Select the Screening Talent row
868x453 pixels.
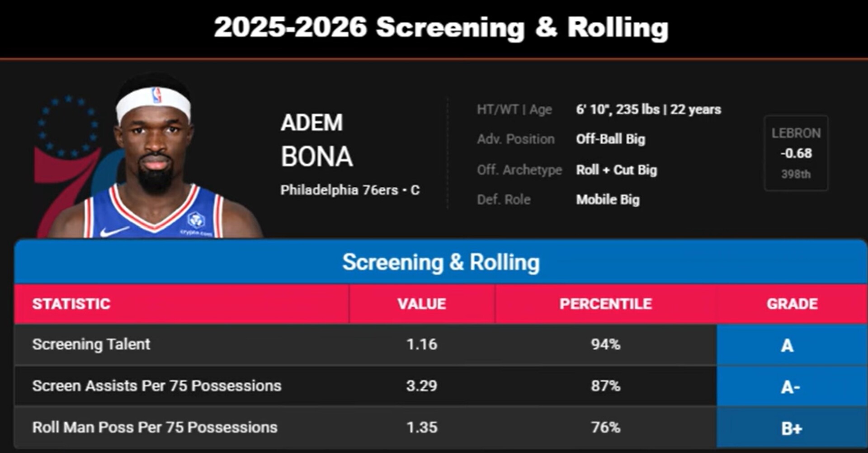441,344
